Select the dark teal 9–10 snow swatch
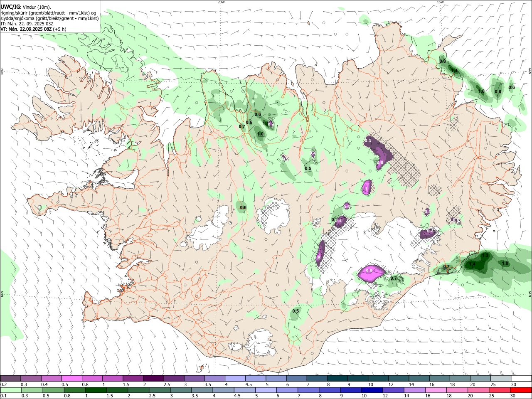532x399 pixels. click(x=358, y=379)
